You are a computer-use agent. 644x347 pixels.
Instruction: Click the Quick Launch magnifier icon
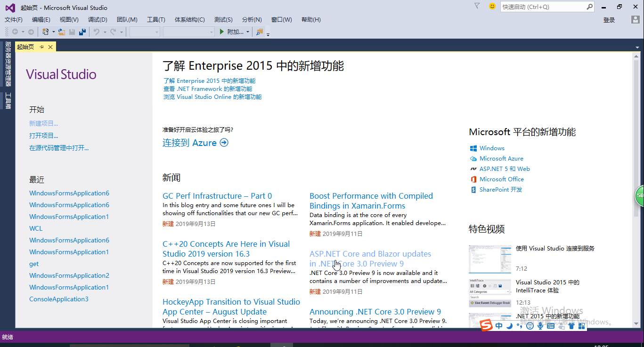589,7
